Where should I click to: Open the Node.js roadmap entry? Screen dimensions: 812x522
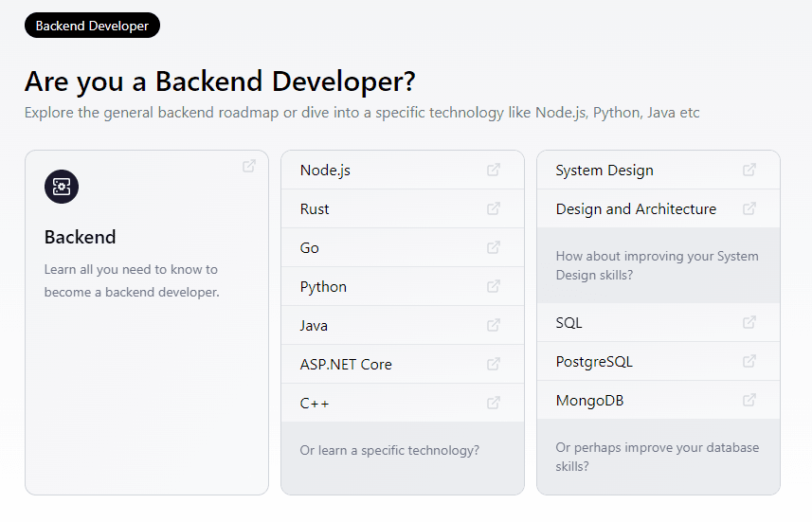pos(325,171)
